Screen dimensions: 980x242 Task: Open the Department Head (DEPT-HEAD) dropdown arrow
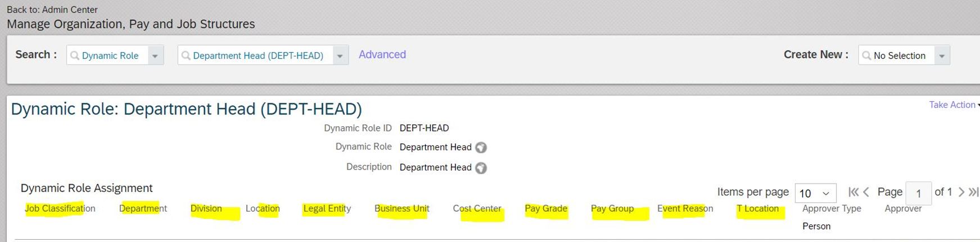(340, 56)
